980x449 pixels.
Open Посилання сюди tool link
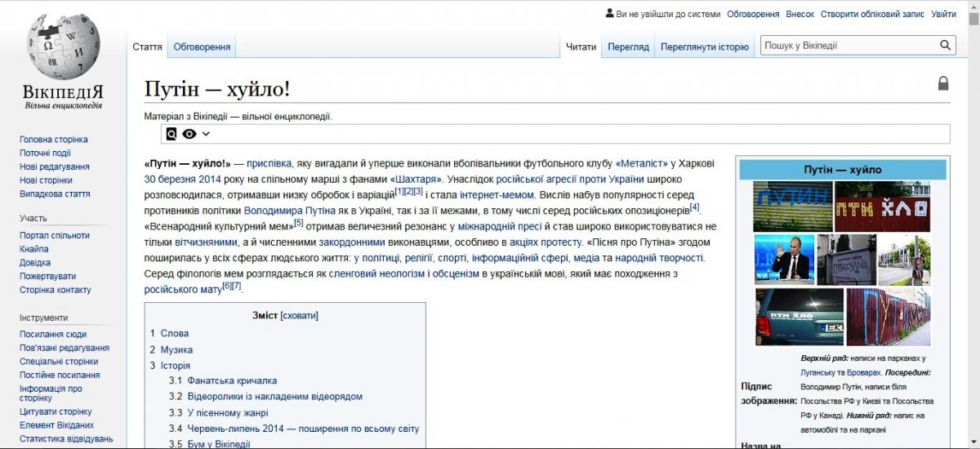point(53,334)
